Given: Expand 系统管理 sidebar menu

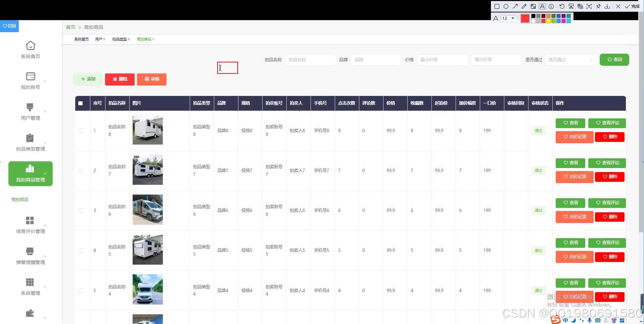Looking at the screenshot, I should [31, 287].
